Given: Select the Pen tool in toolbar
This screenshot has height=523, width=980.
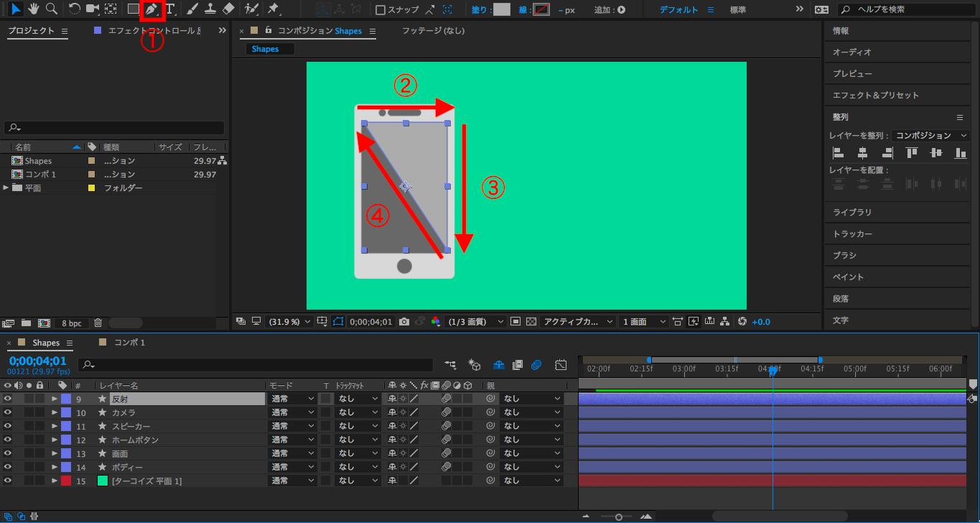Looking at the screenshot, I should coord(151,9).
